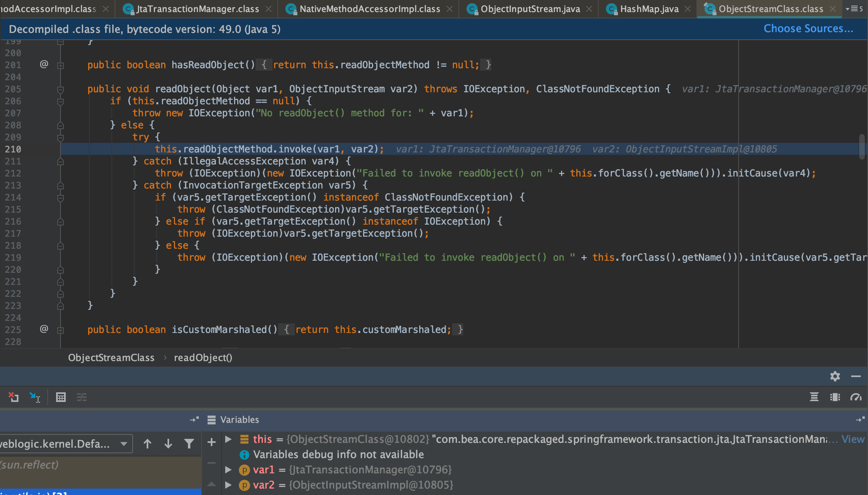Screen dimensions: 868x495
Task: Click the frames filter funnel icon
Action: tap(189, 444)
